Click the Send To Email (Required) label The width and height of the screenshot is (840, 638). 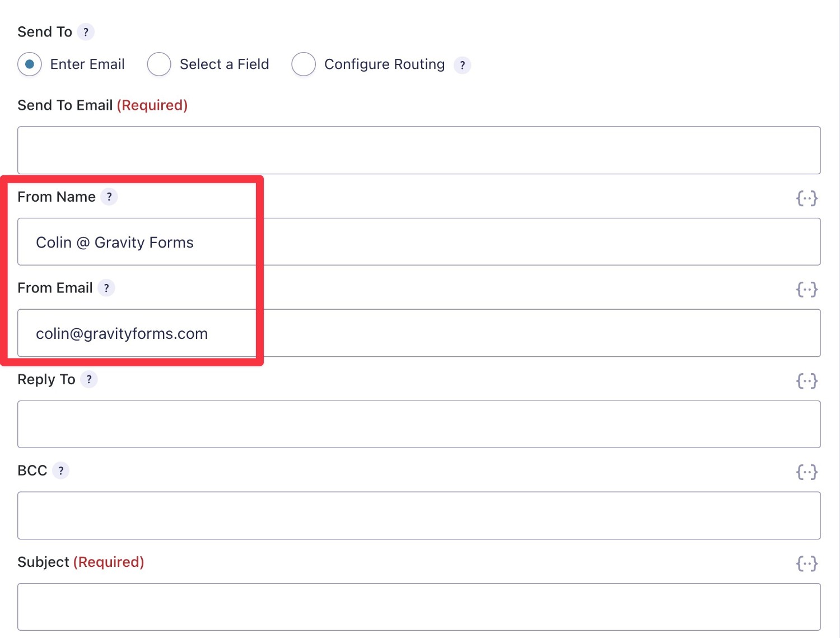click(102, 105)
